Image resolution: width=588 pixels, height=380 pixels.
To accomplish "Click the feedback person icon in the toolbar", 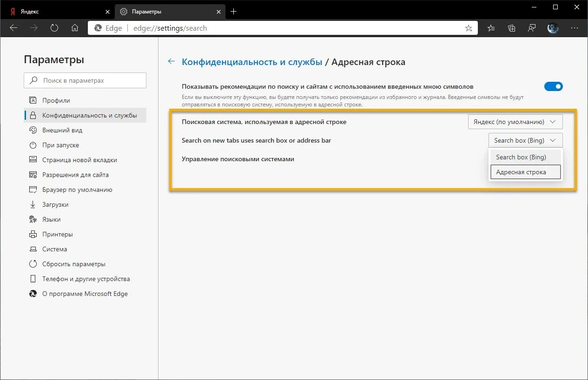I will pos(532,28).
